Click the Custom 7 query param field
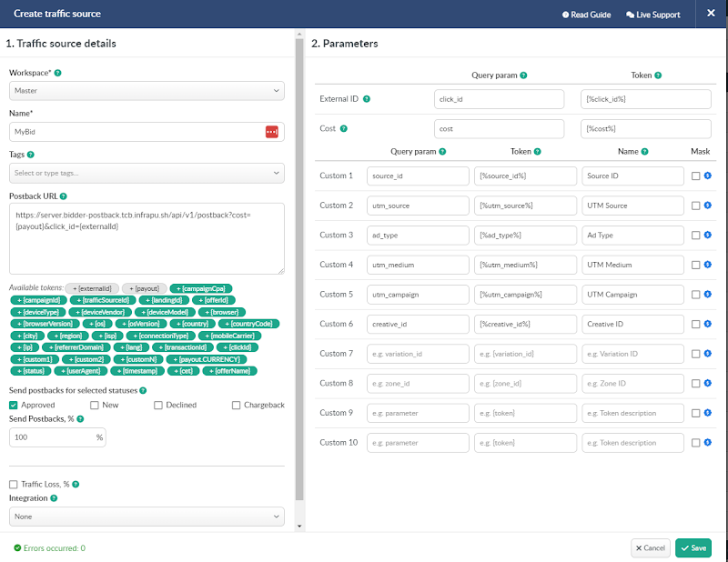This screenshot has width=728, height=562. click(x=418, y=354)
